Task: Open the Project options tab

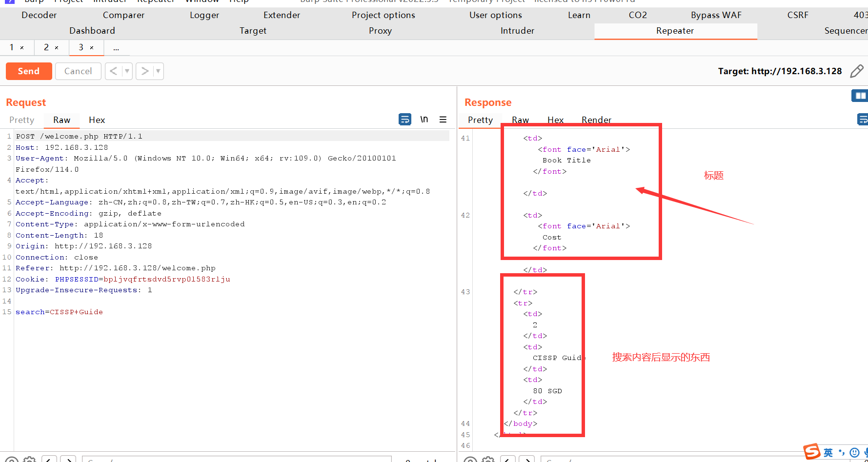Action: click(384, 15)
